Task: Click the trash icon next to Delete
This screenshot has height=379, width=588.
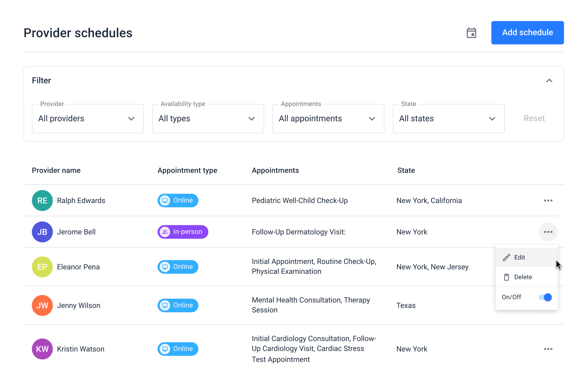Action: coord(506,277)
